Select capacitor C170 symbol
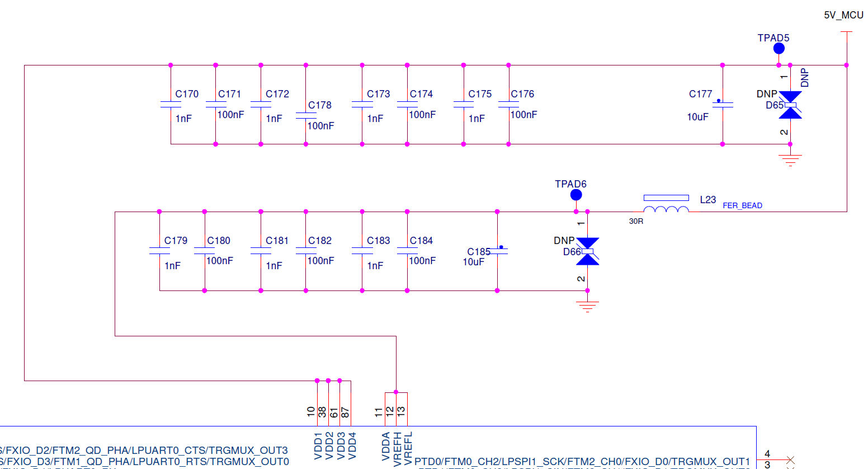This screenshot has height=469, width=868. click(x=171, y=105)
